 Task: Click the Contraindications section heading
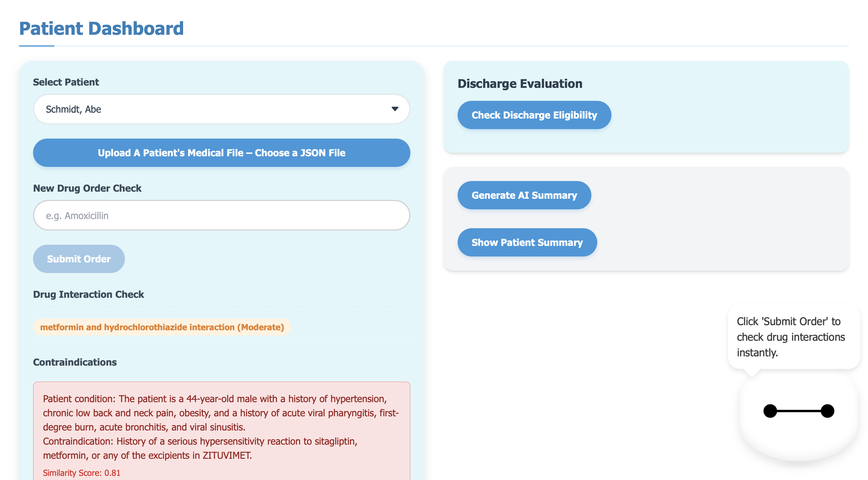point(75,362)
